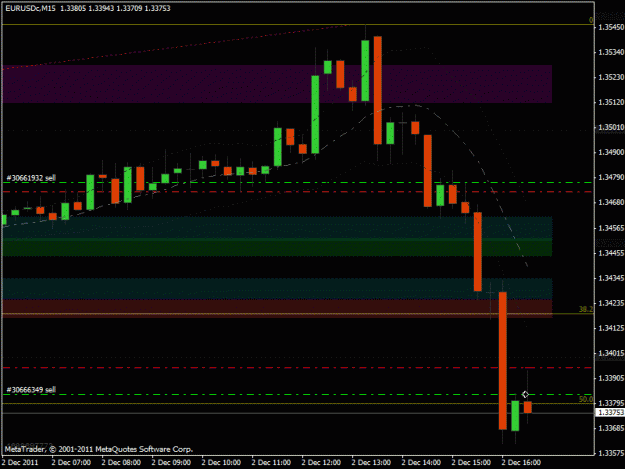
Task: Click the 1.34790 price axis label
Action: tap(611, 177)
